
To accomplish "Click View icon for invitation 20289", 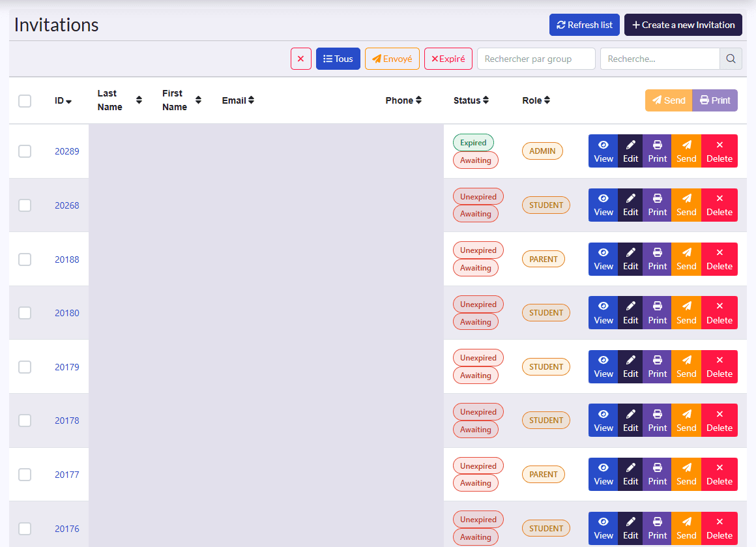I will [x=603, y=151].
